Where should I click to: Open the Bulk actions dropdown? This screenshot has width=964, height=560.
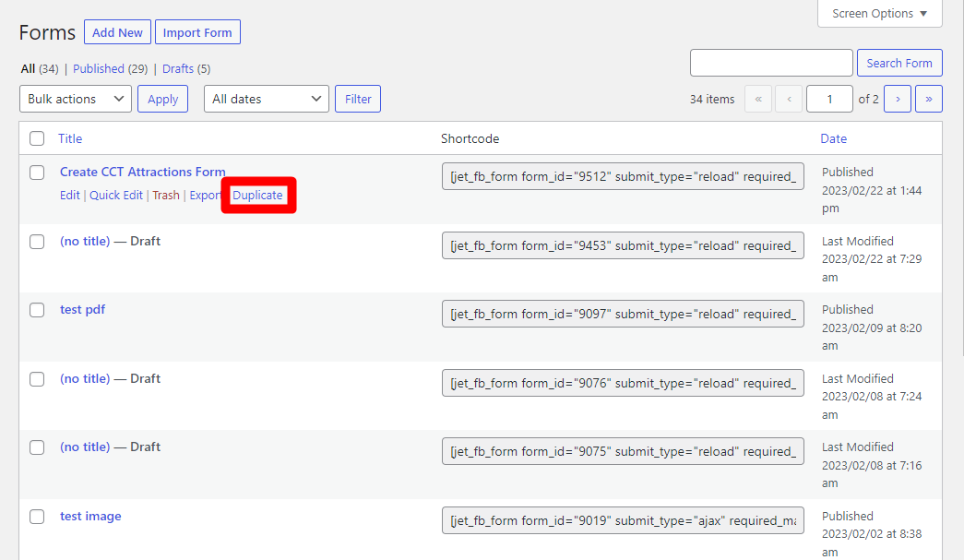[76, 99]
